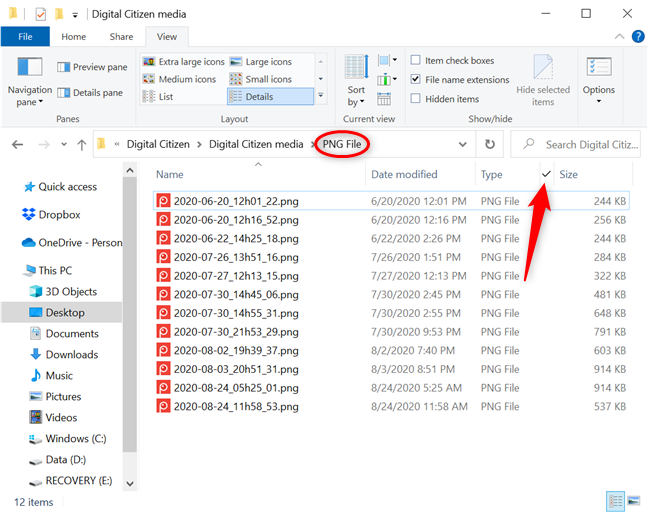Screen dimensions: 648x512
Task: Open Downloads in navigation pane
Action: 64,355
